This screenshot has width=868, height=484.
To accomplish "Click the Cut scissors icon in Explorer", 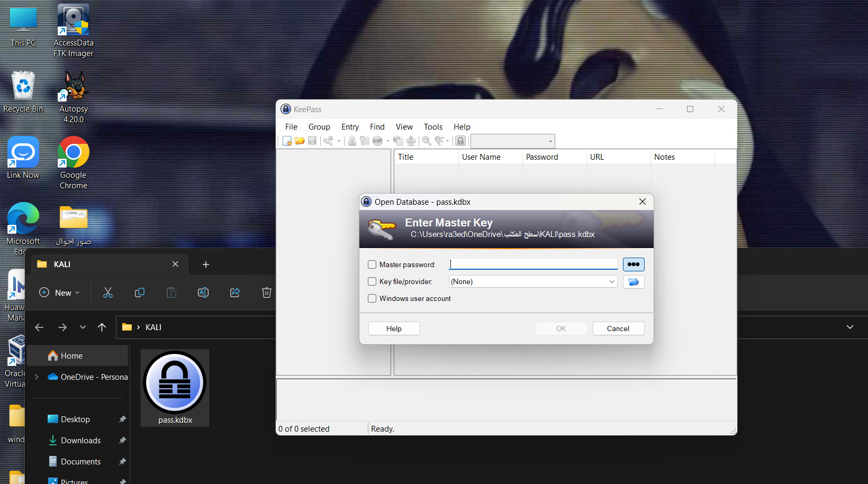I will pos(108,293).
